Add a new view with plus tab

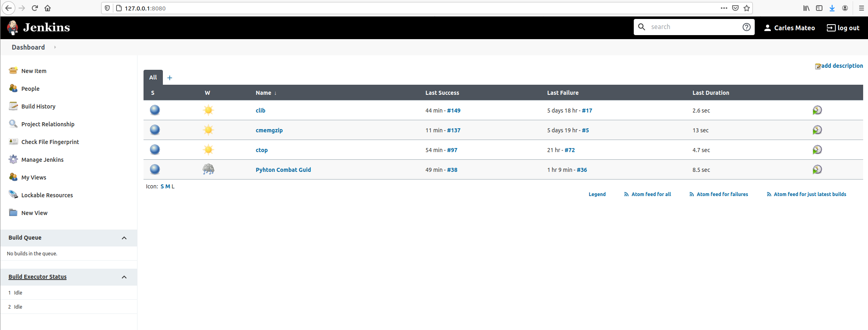click(170, 78)
